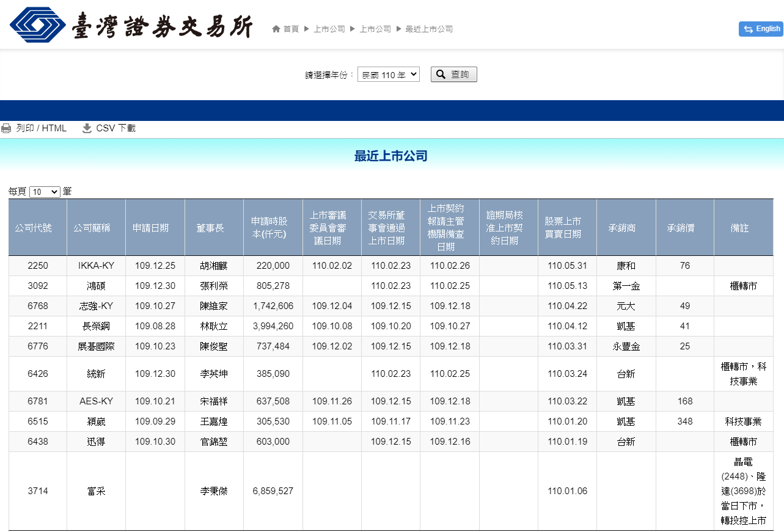This screenshot has height=532, width=784.
Task: Click company code 6426
Action: pos(38,374)
